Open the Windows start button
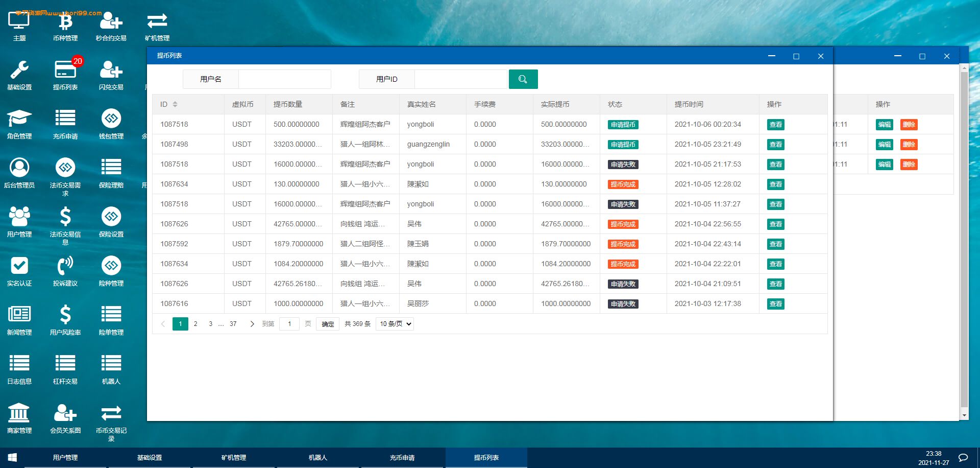Viewport: 980px width, 468px height. click(12, 458)
